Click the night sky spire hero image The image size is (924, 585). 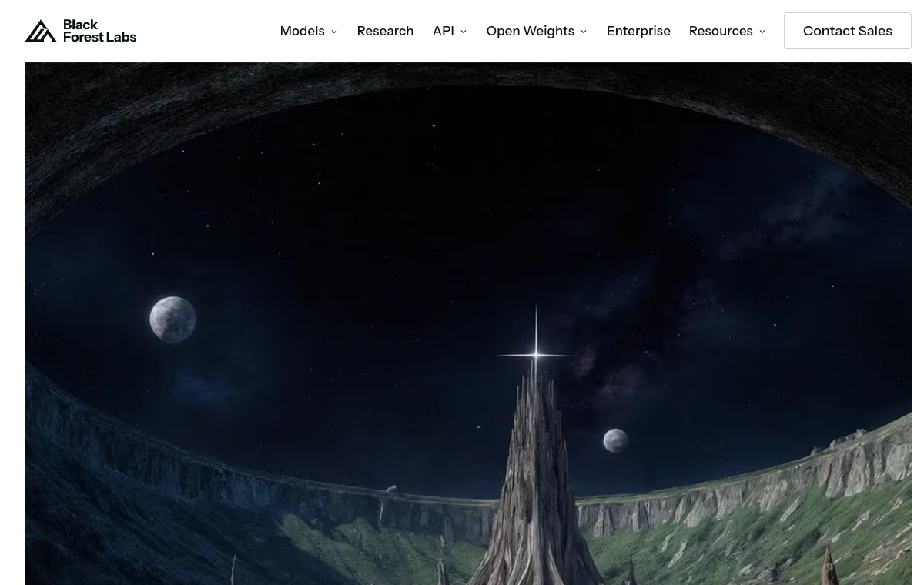pos(468,323)
